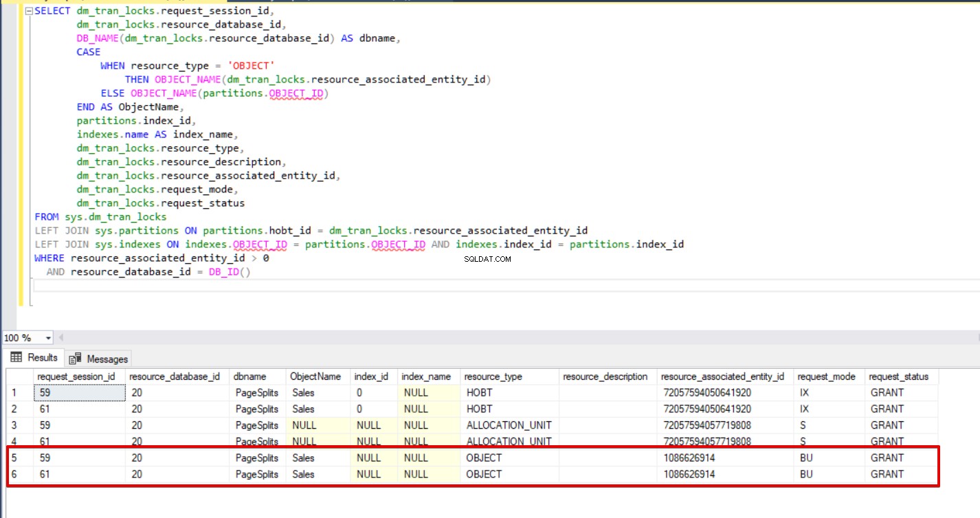Collapse the SELECT statement outline
The image size is (980, 518).
[x=27, y=12]
